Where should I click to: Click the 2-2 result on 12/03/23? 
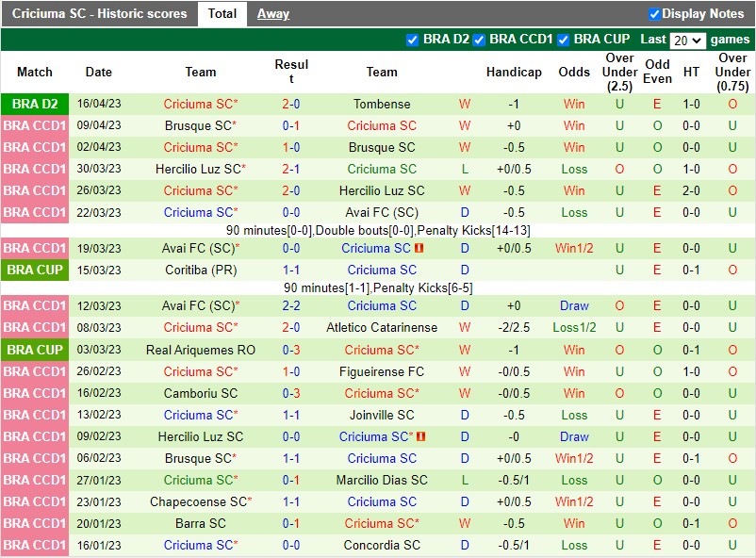tap(291, 305)
